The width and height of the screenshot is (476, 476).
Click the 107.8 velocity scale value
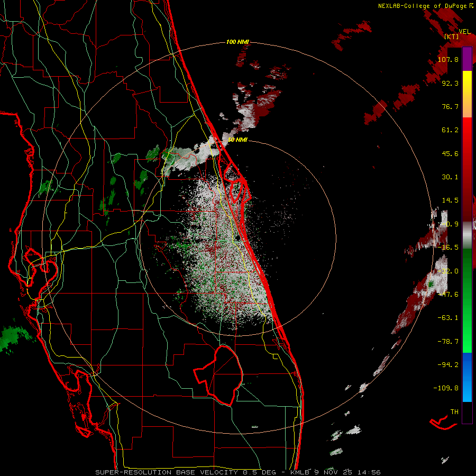(448, 59)
